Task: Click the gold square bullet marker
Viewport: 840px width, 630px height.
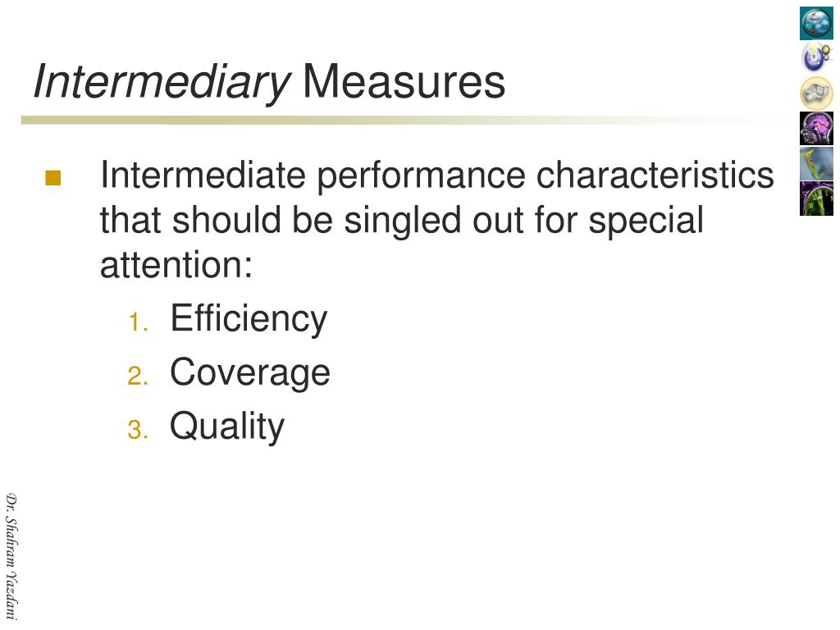Action: (x=53, y=177)
